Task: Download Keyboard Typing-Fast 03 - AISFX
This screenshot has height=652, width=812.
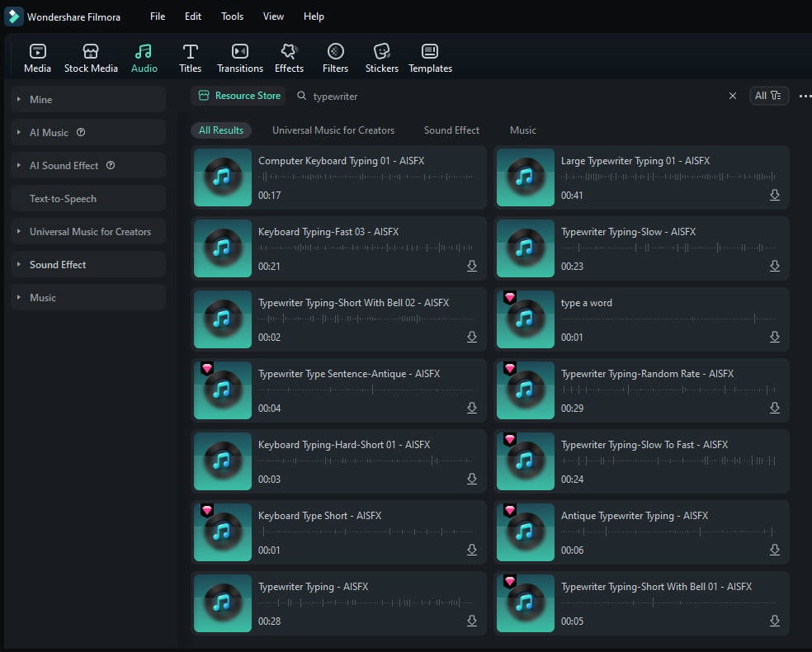Action: click(472, 266)
